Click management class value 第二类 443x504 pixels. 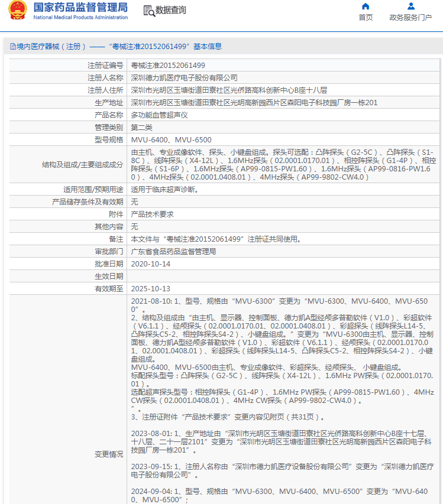[x=141, y=128]
